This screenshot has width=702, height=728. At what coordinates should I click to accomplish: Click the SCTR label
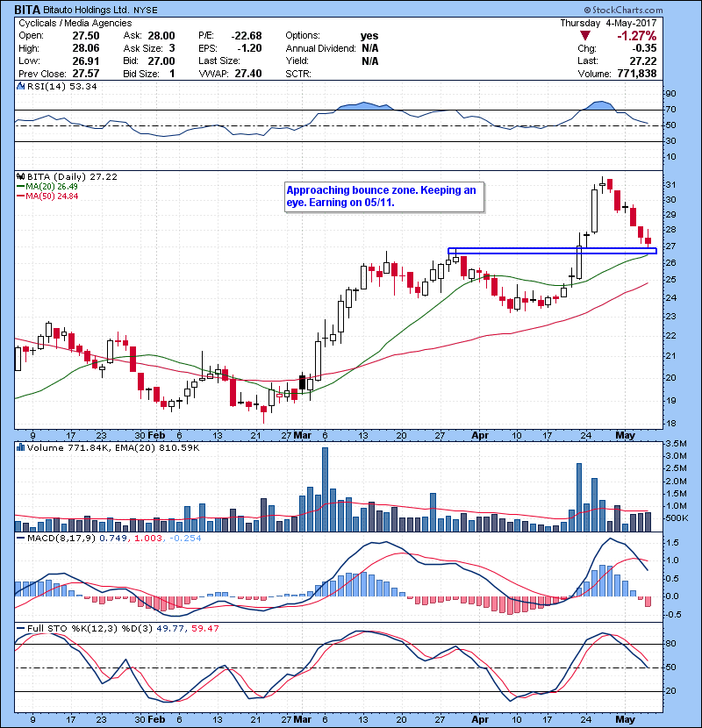click(298, 74)
